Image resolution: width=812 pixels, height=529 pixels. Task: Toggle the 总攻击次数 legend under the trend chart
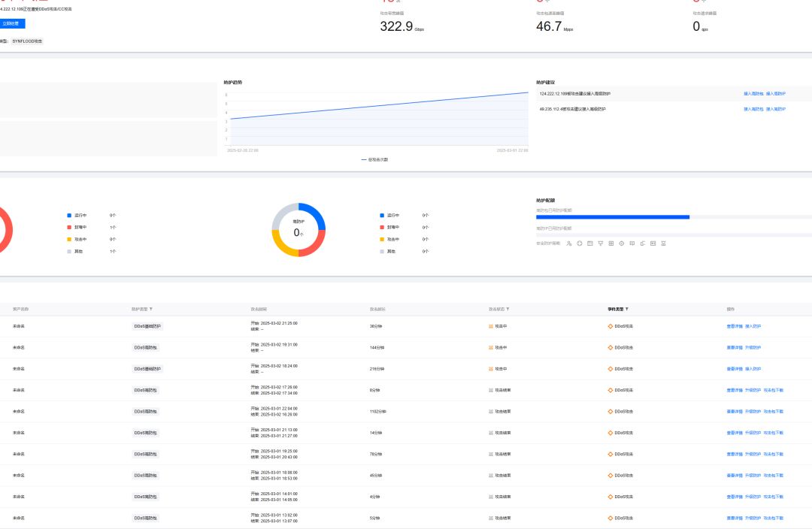(x=374, y=159)
